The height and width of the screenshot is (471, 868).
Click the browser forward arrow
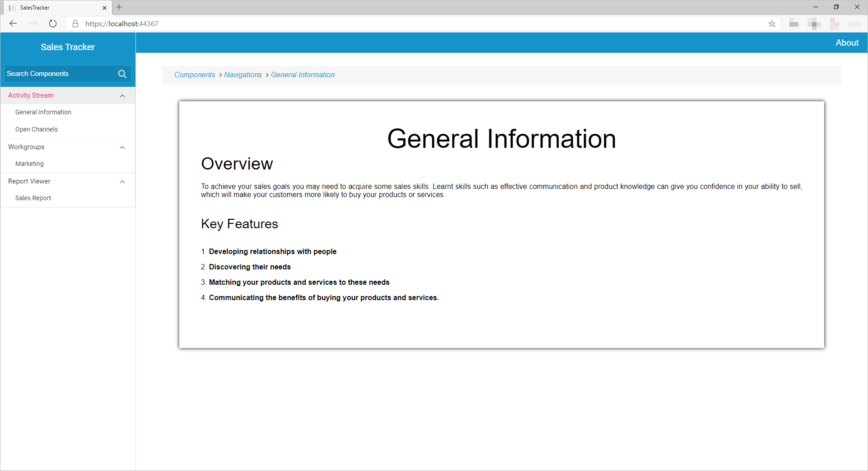click(33, 24)
